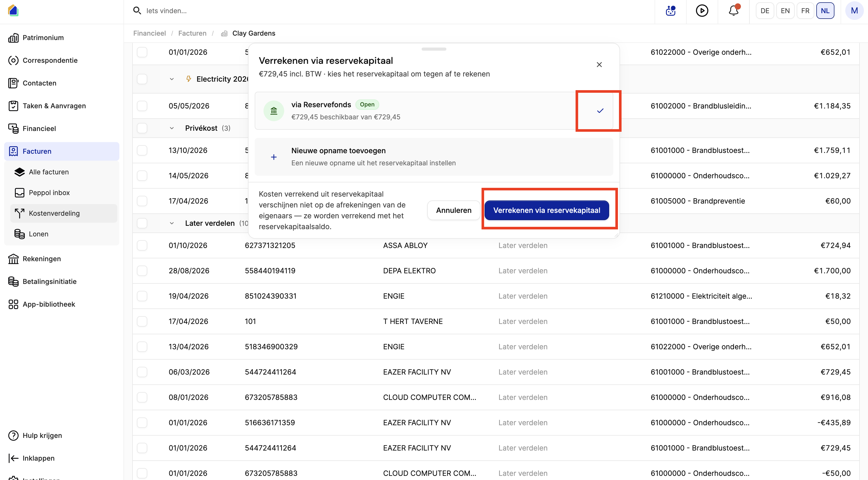This screenshot has width=868, height=480.
Task: Tick the Later verdelen group checkbox
Action: click(142, 223)
